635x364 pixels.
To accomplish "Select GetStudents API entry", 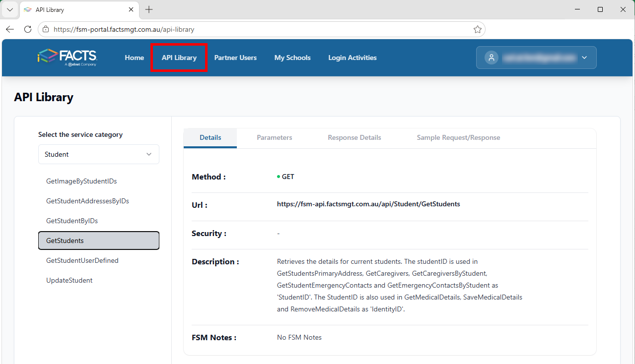I will pyautogui.click(x=99, y=241).
